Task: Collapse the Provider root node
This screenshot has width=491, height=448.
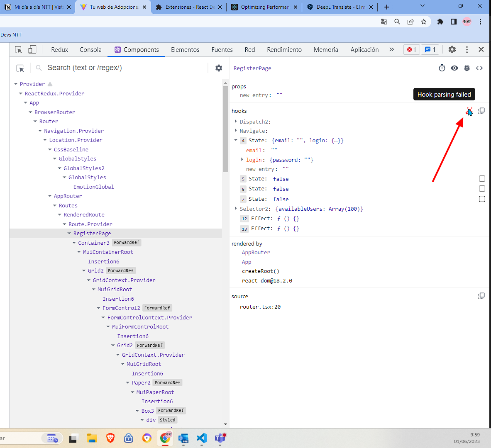Action: [x=16, y=84]
